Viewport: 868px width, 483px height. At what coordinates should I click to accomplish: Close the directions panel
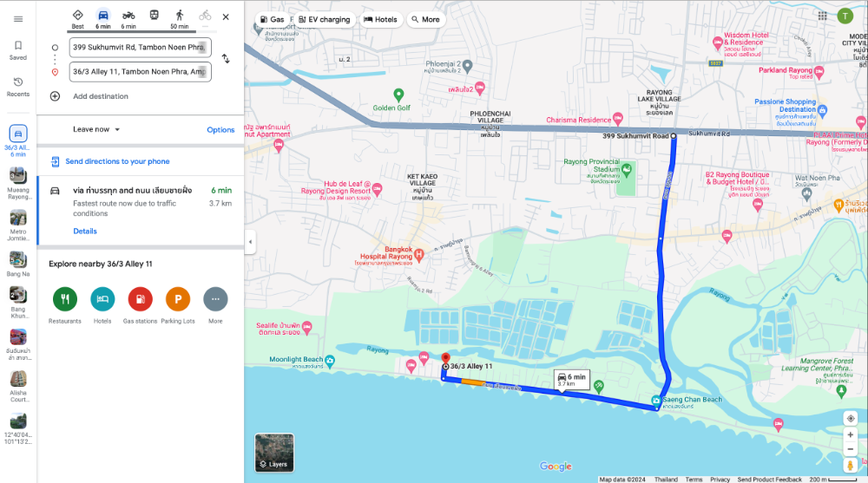coord(226,17)
